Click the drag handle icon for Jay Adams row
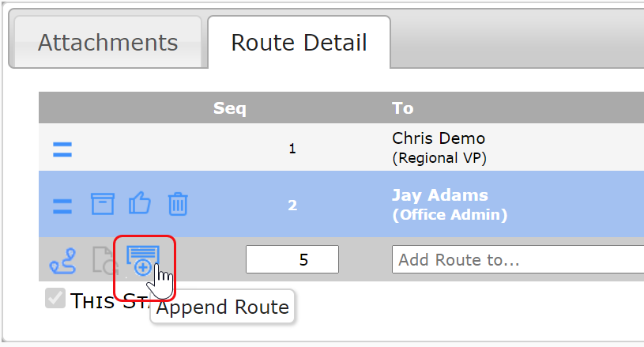Screen dimensions: 644x347 [62, 206]
